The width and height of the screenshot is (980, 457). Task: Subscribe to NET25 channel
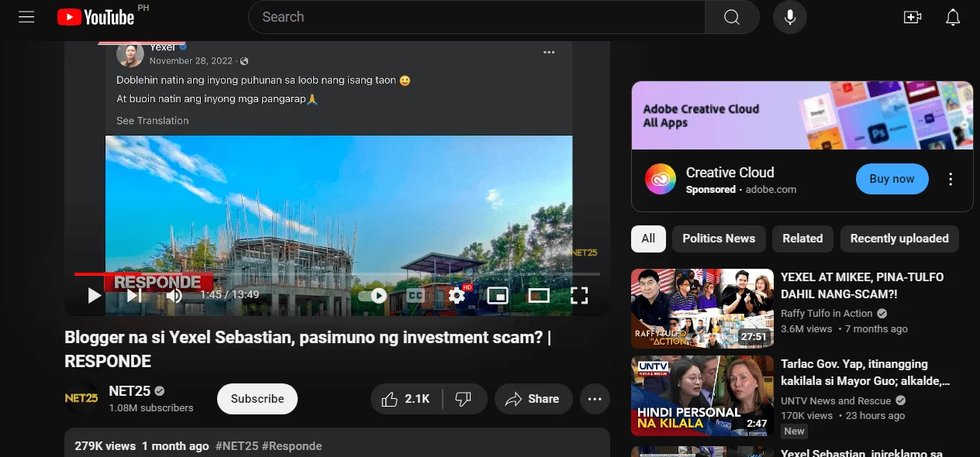[257, 399]
